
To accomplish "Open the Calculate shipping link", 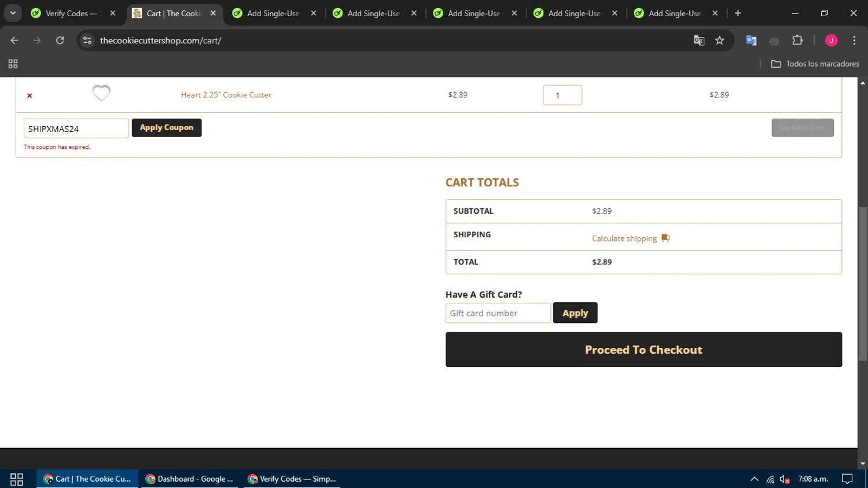I will [x=624, y=239].
